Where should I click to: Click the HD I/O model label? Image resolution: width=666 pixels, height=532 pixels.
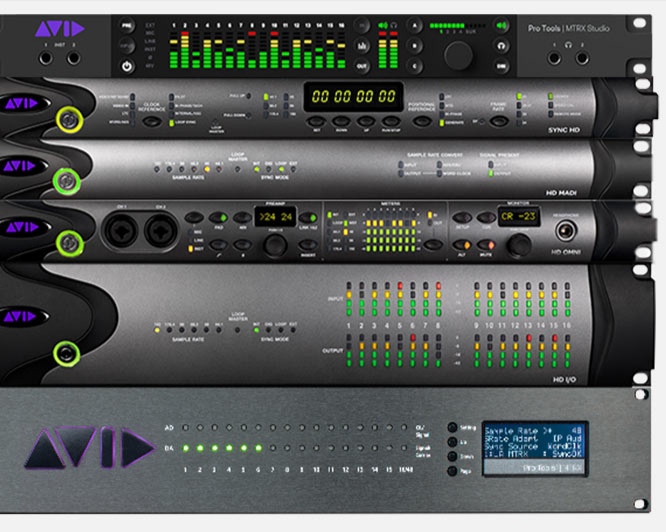click(x=564, y=379)
